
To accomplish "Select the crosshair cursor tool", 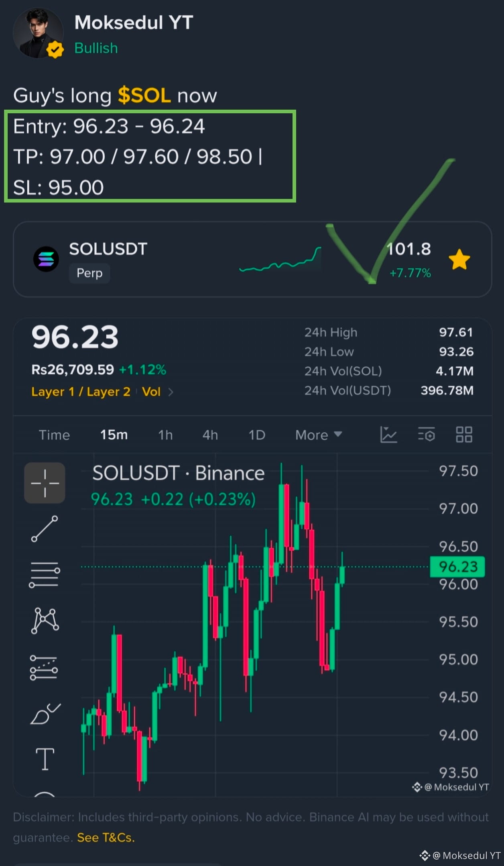I will click(45, 483).
